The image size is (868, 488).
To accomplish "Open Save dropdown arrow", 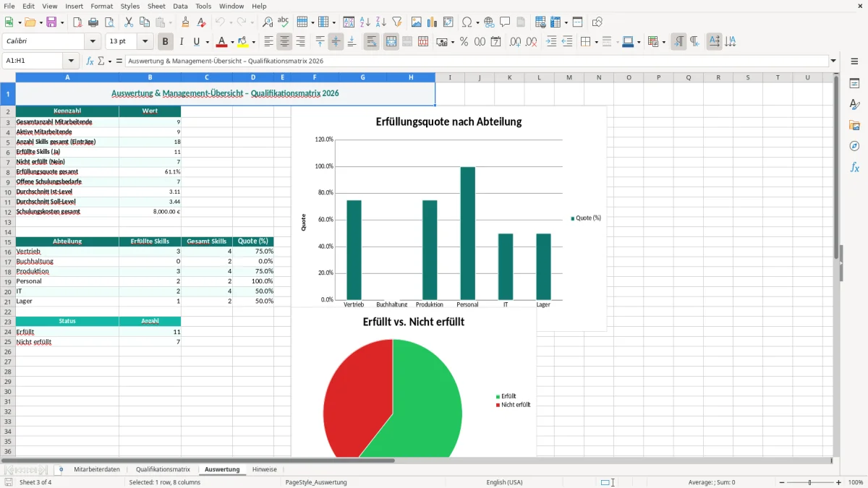I will coord(62,22).
